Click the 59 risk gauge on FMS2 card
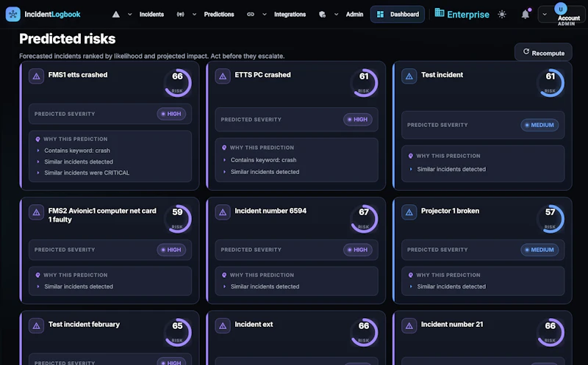 177,219
